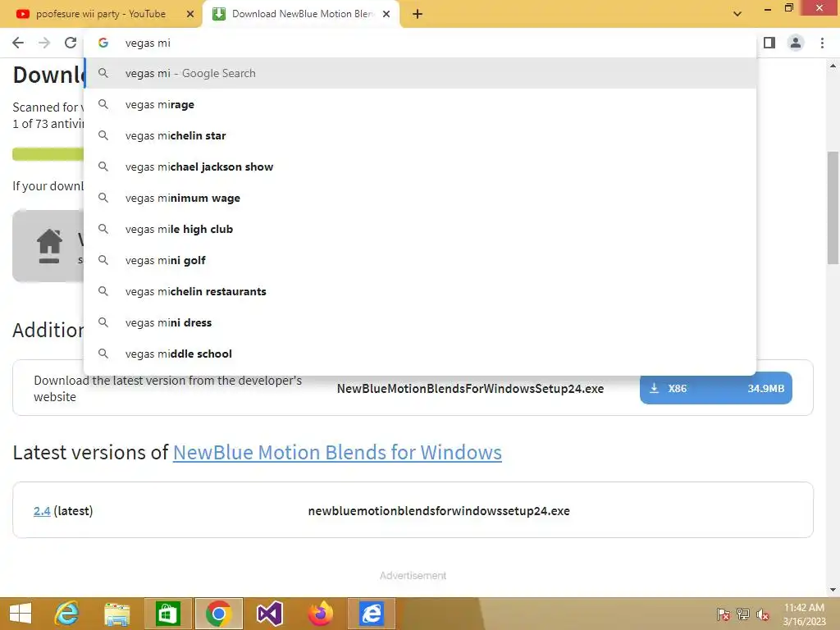840x630 pixels.
Task: Click the house icon button on the page
Action: click(48, 246)
